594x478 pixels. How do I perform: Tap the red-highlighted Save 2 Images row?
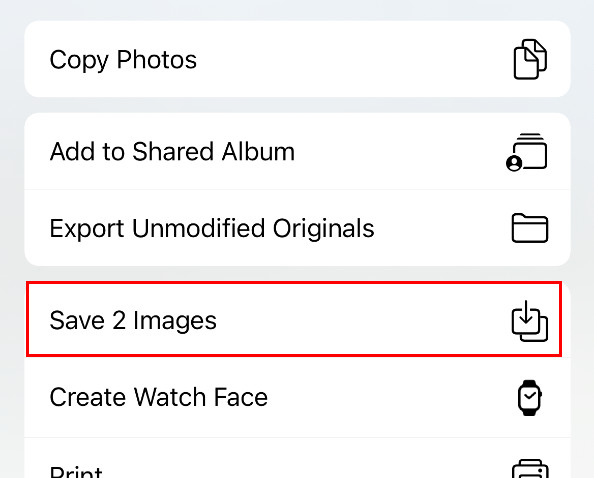tap(294, 319)
